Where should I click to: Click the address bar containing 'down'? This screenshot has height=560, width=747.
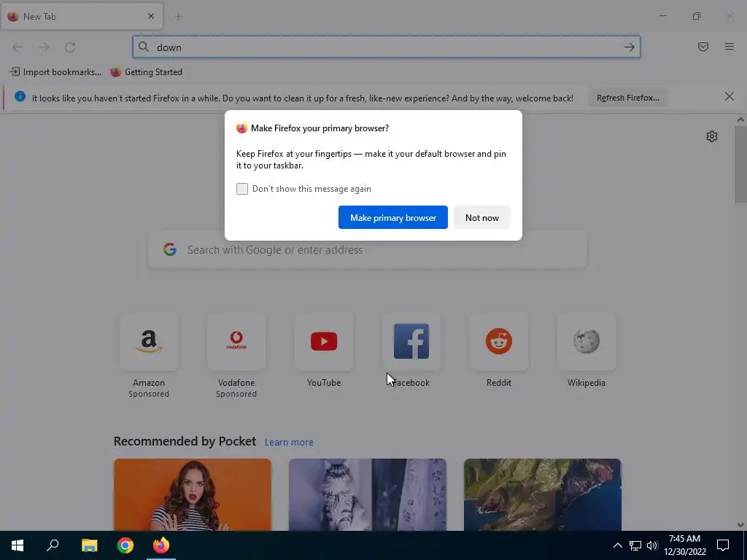click(x=387, y=47)
